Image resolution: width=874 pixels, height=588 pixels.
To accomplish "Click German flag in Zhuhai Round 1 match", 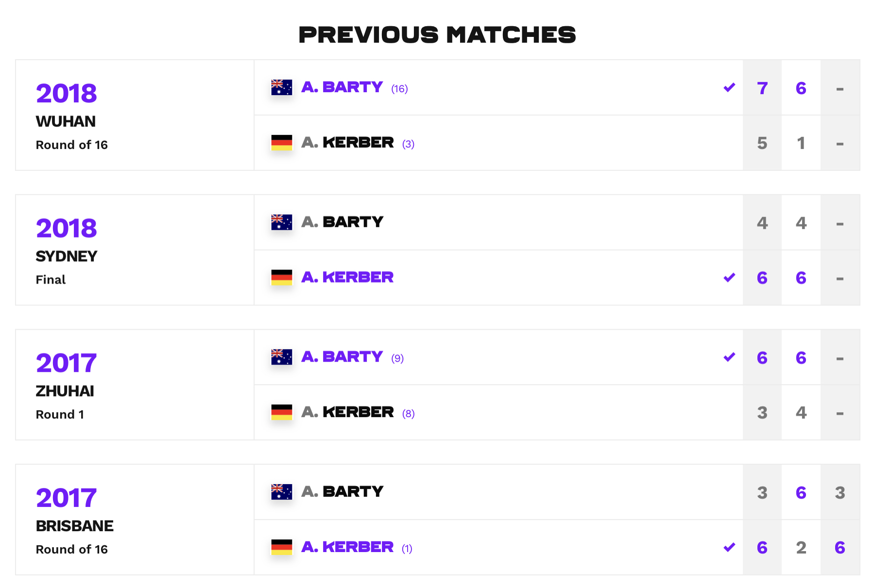I will tap(282, 413).
